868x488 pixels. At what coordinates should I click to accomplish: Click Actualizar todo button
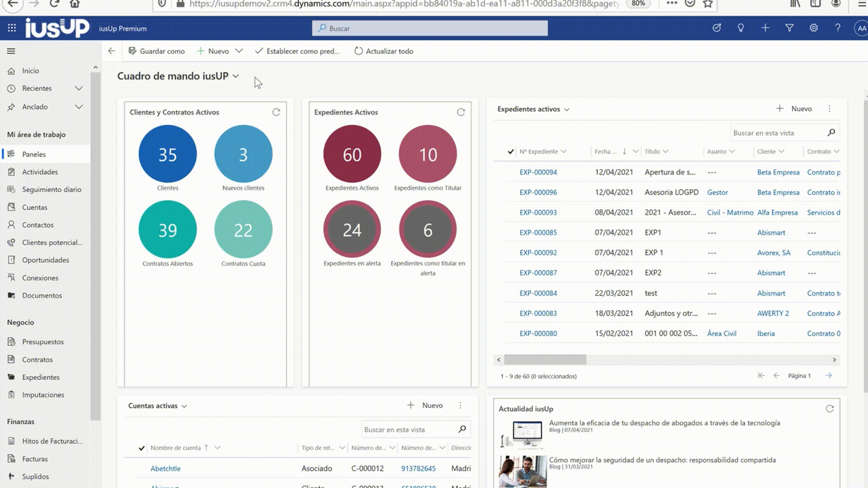click(384, 51)
